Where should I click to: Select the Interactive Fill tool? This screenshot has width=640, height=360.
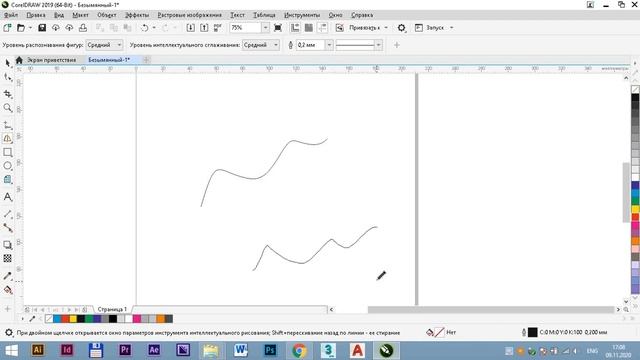coord(7,290)
